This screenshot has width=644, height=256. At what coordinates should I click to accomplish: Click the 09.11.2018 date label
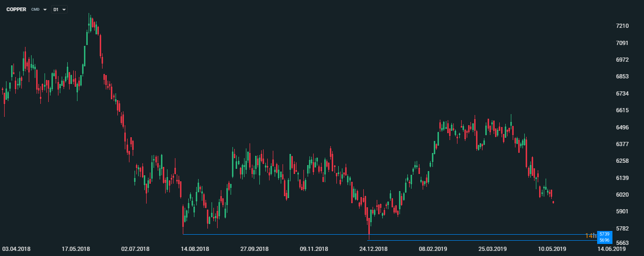(x=314, y=250)
